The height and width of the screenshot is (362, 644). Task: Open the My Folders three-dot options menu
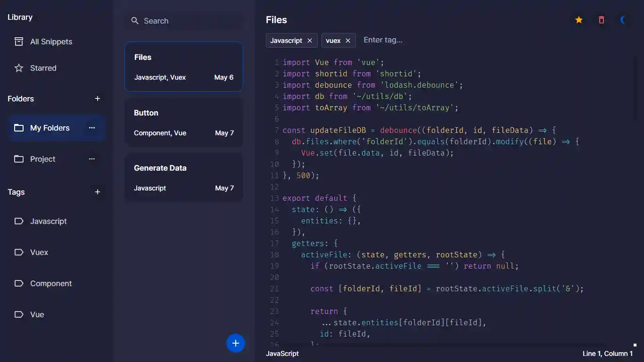tap(92, 128)
